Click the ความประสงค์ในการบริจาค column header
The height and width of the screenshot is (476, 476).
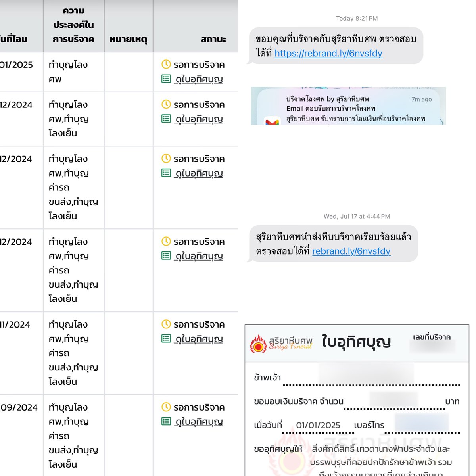[x=73, y=25]
